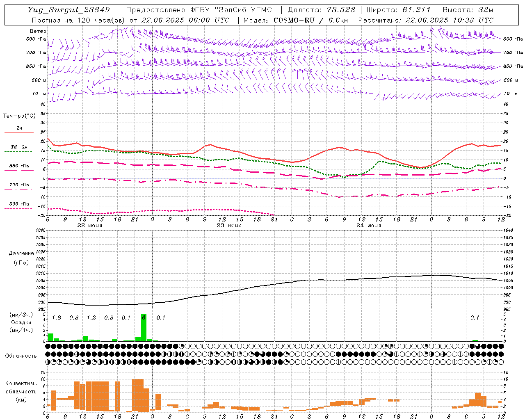Select the Модель COSMO-RU / 6.6км label

click(x=295, y=20)
